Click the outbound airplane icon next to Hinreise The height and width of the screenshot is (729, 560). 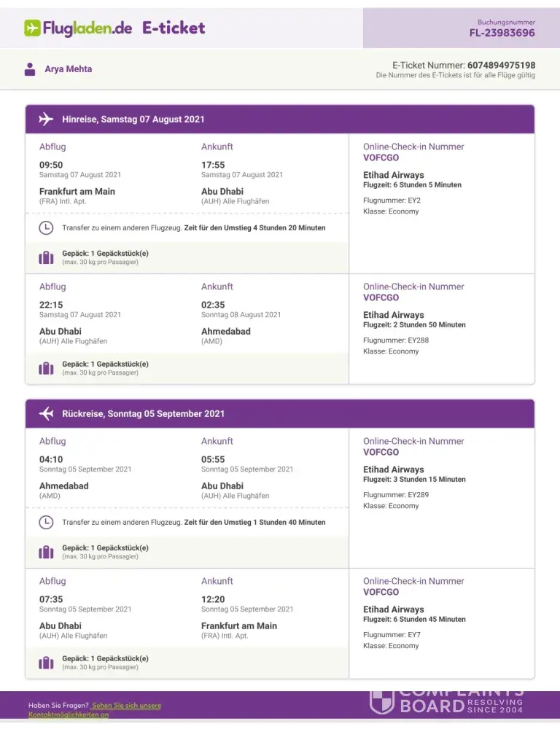pyautogui.click(x=46, y=119)
